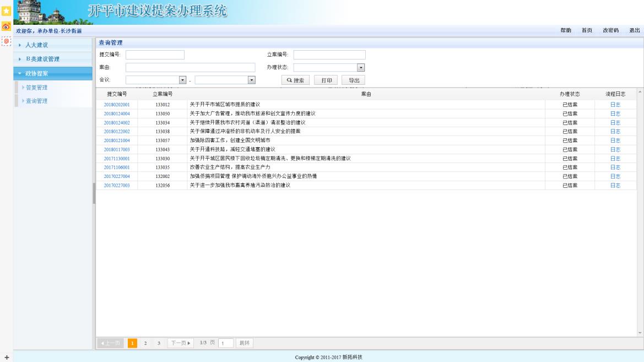Click the plus icon at bottom left

point(6,356)
